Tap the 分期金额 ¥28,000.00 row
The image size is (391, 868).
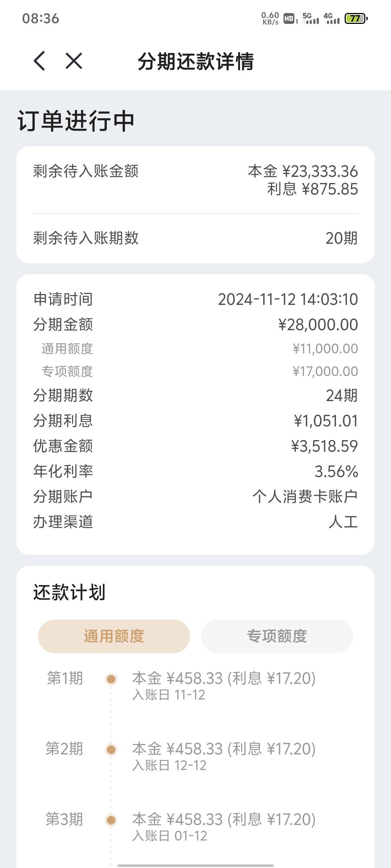tap(195, 324)
